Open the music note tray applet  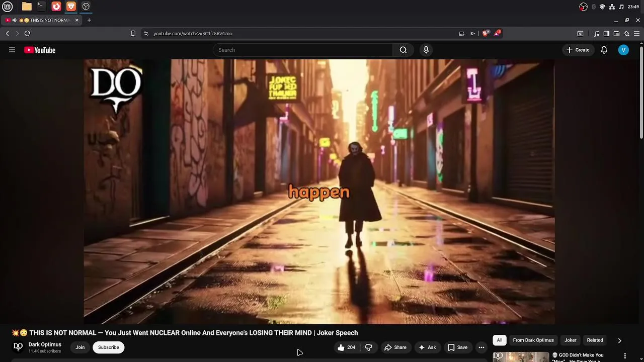click(x=621, y=7)
